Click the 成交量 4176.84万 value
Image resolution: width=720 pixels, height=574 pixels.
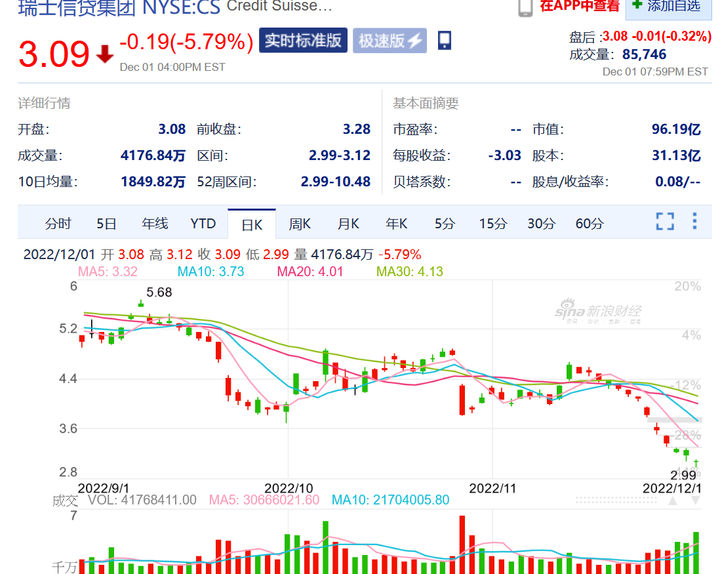click(x=153, y=155)
